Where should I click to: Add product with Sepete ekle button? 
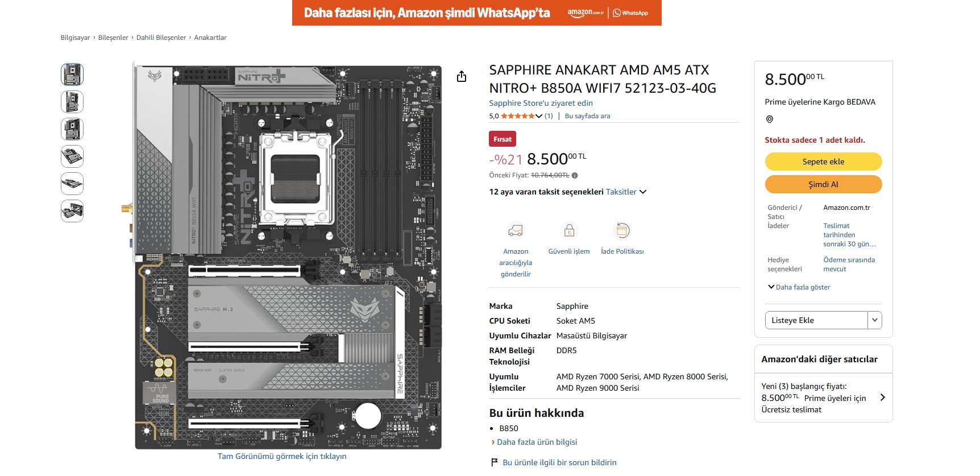(823, 162)
